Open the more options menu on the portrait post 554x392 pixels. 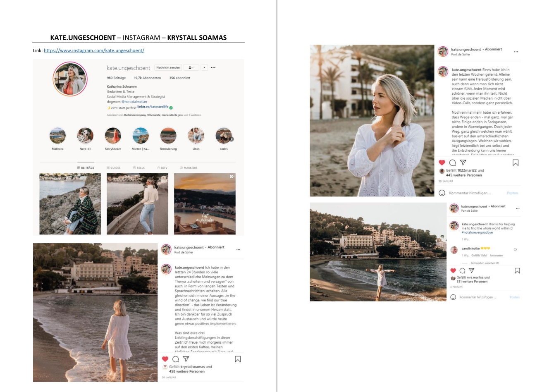516,52
